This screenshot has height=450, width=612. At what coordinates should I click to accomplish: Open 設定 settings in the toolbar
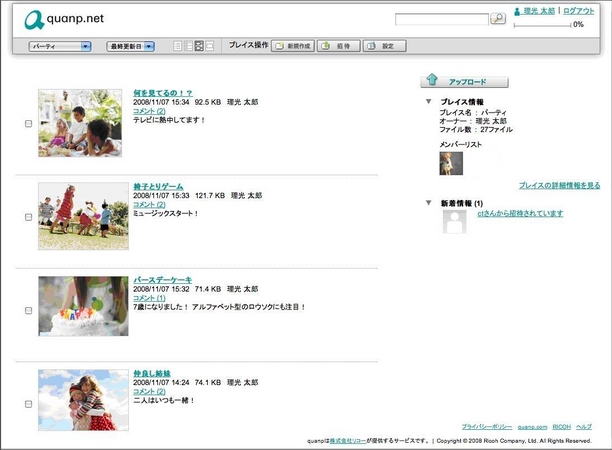click(384, 46)
